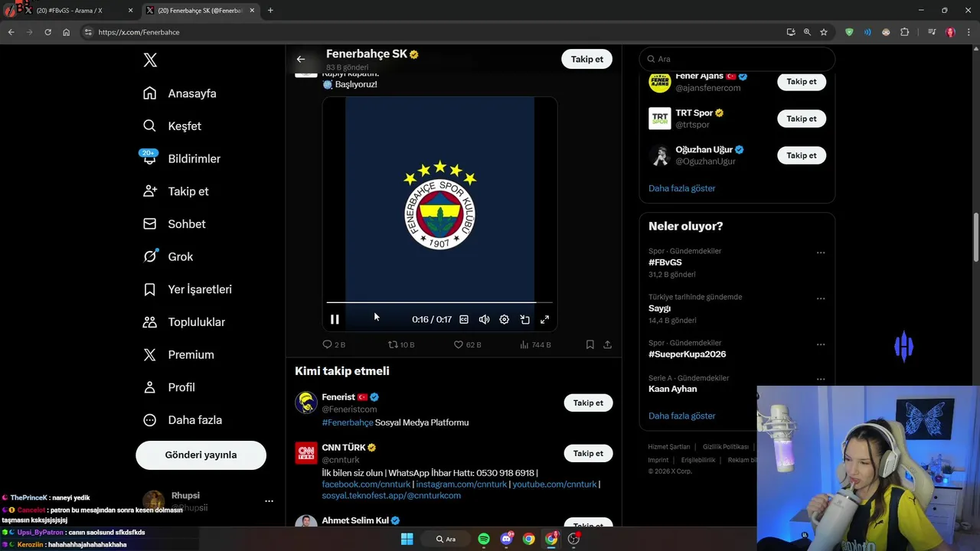View post analytics (744 B)
980x551 pixels.
(x=535, y=345)
